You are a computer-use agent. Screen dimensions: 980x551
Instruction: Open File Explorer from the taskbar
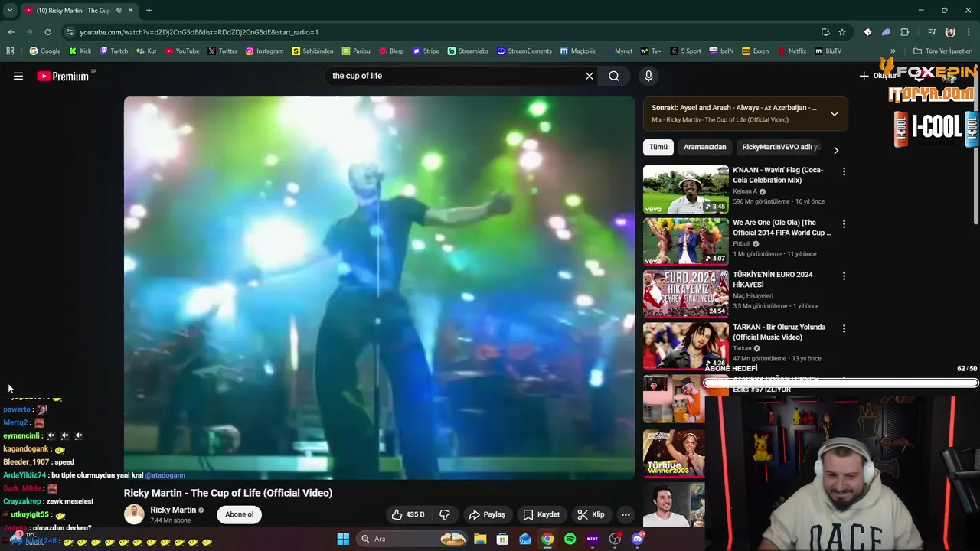[480, 539]
